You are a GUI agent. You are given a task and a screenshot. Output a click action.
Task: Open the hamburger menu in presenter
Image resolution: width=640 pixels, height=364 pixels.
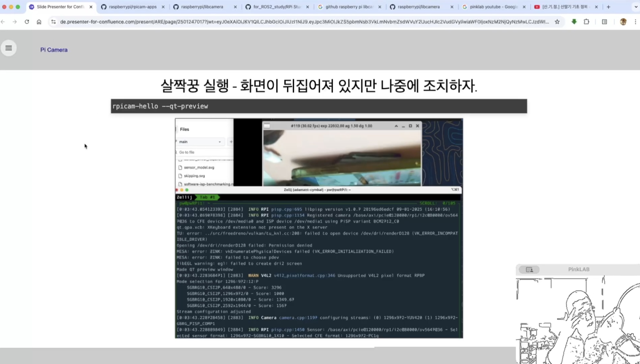click(x=9, y=48)
